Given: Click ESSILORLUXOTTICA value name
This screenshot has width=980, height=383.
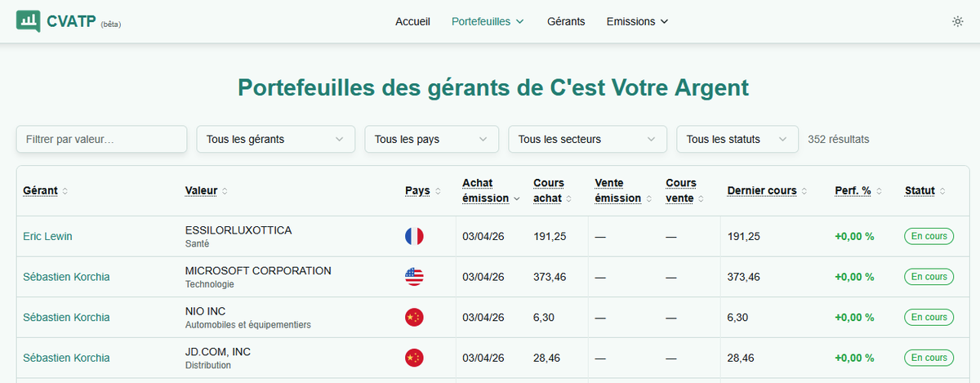Looking at the screenshot, I should click(x=238, y=230).
